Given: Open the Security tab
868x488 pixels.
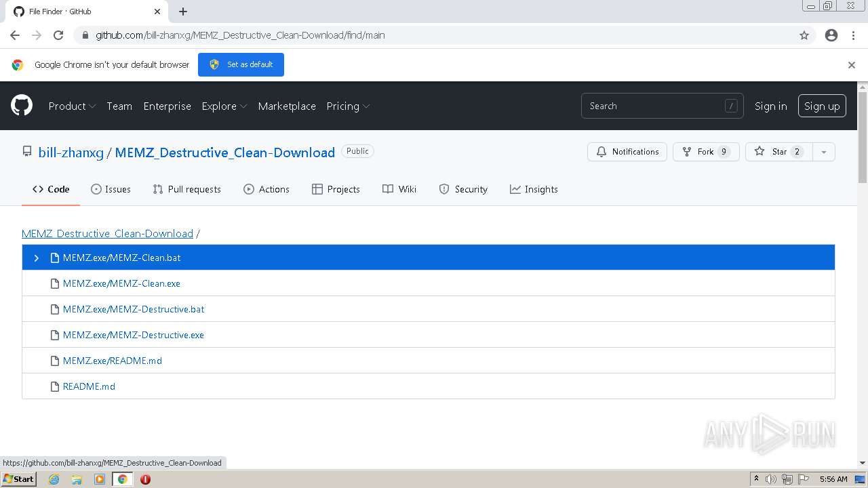Looking at the screenshot, I should 463,189.
